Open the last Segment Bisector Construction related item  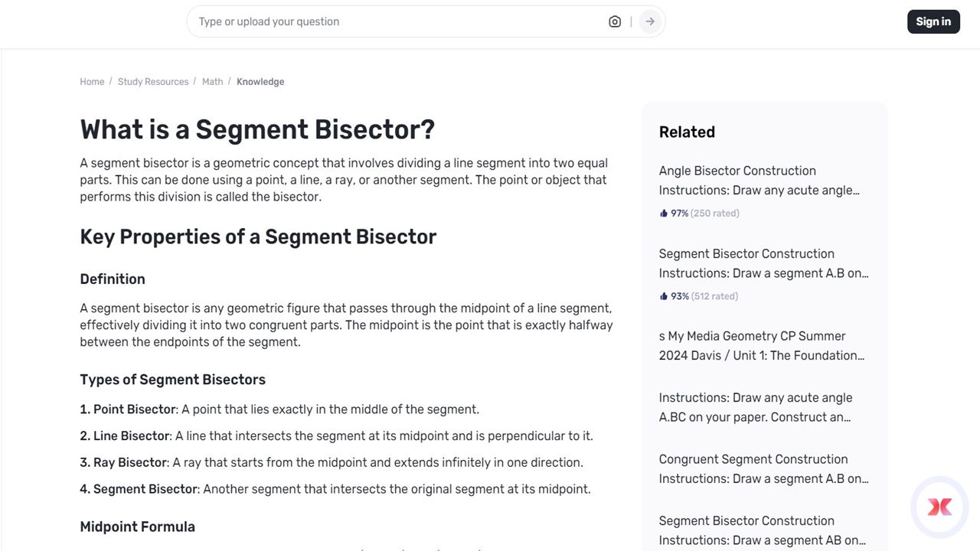[x=762, y=530]
